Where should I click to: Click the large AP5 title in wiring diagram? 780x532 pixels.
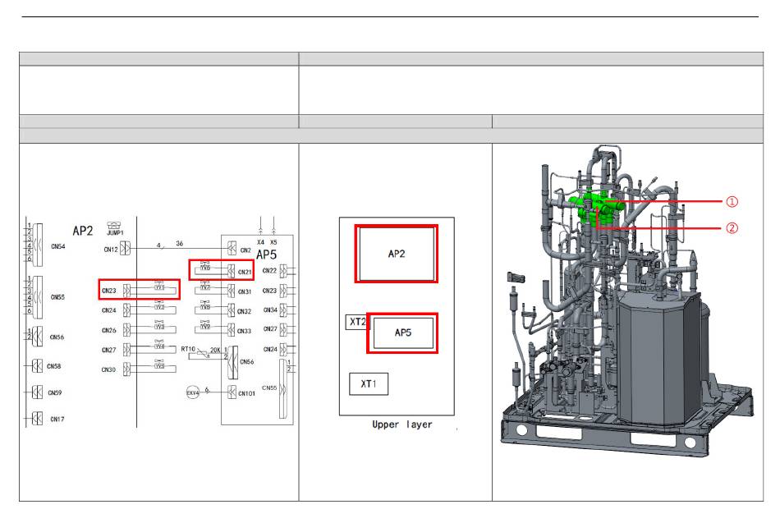coord(266,255)
